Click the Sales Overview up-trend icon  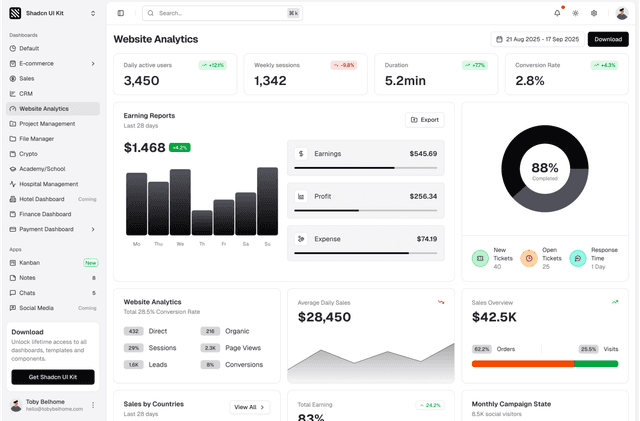(x=615, y=302)
